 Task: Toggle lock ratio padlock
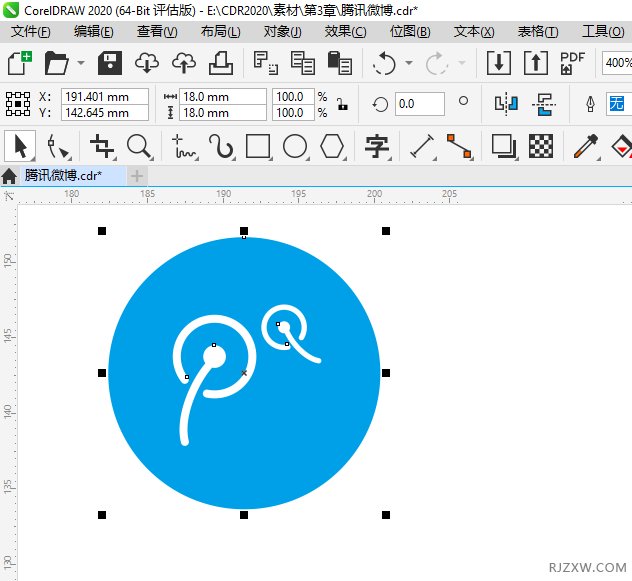[343, 104]
